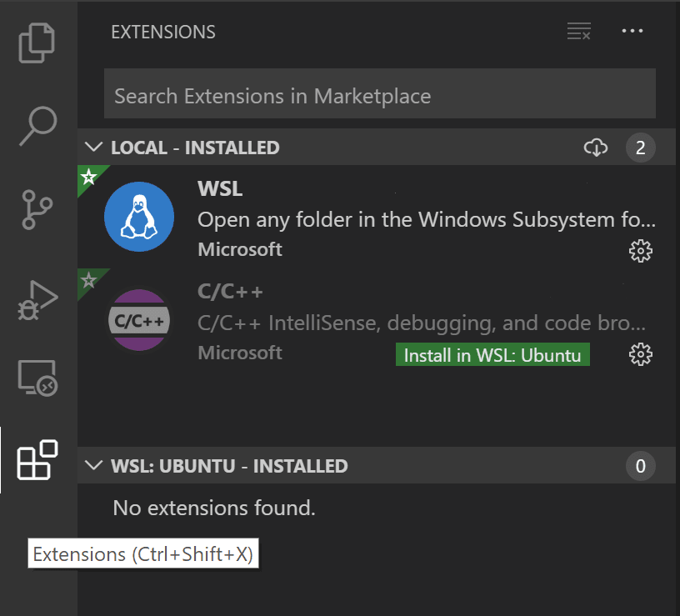Open the Explorer view icon
Viewport: 680px width, 616px height.
tap(37, 42)
